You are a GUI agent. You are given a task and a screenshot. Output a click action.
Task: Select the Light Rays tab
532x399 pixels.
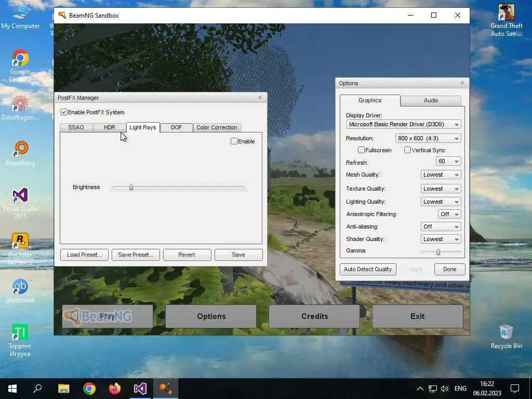pos(143,127)
